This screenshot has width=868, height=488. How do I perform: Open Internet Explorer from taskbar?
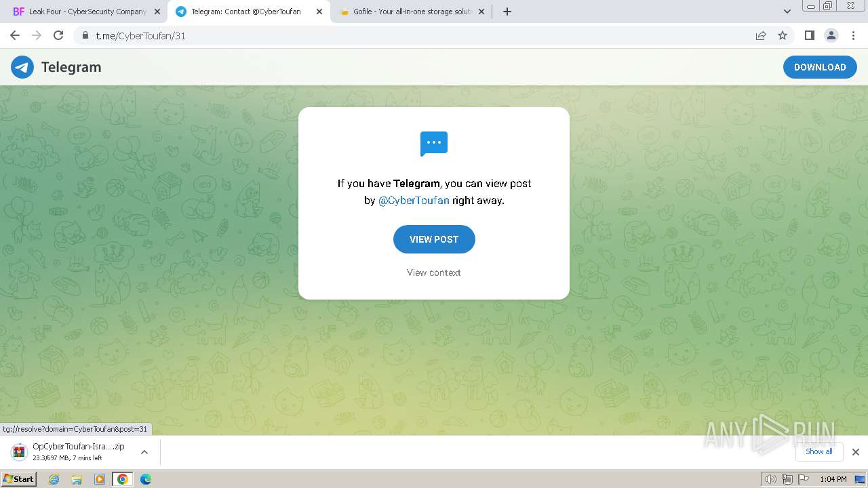54,479
